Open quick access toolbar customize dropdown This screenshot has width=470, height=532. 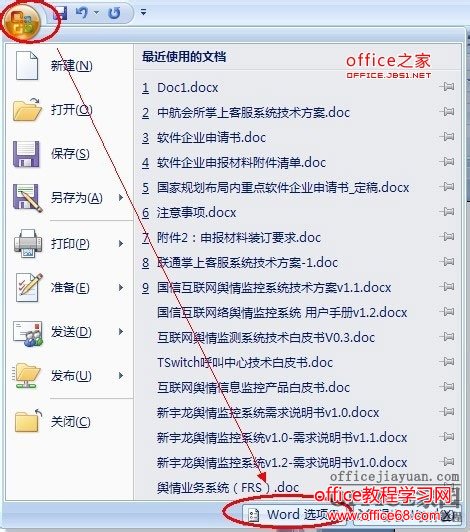[144, 13]
